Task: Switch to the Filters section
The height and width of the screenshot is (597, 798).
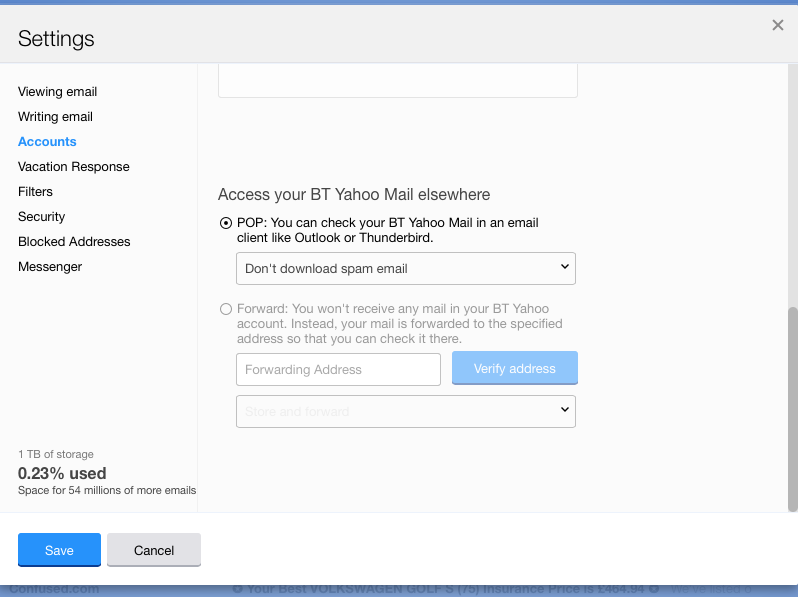Action: click(x=35, y=192)
